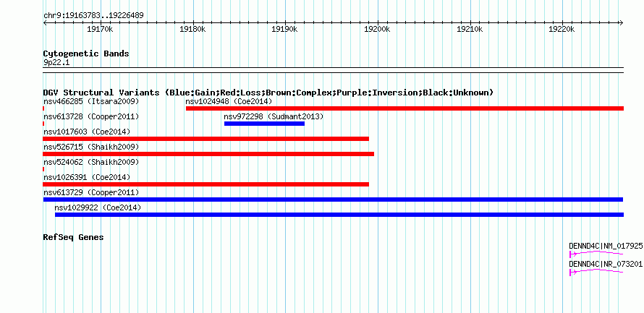Click the red bar for nsv1024948
644x313 pixels.
pos(404,108)
